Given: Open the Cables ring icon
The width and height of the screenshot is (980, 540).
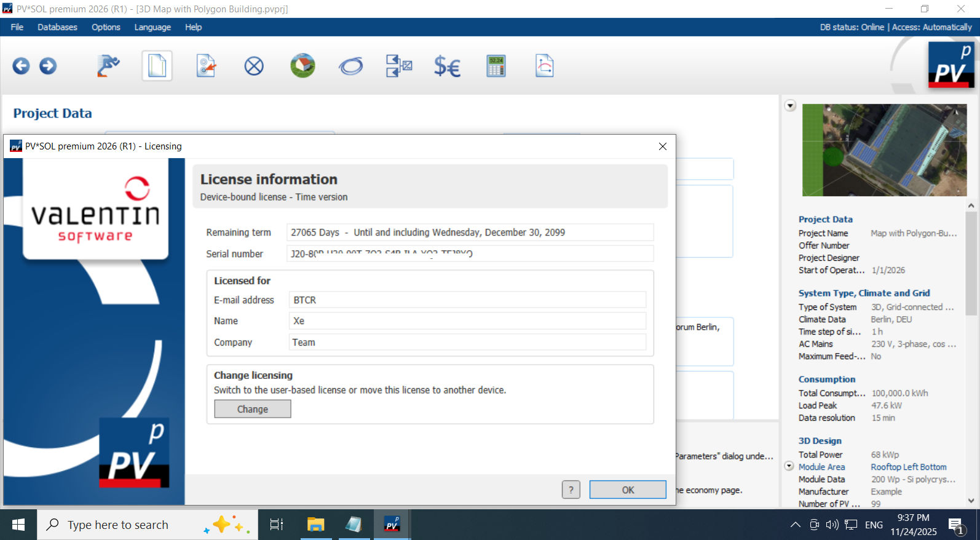Looking at the screenshot, I should pos(351,66).
